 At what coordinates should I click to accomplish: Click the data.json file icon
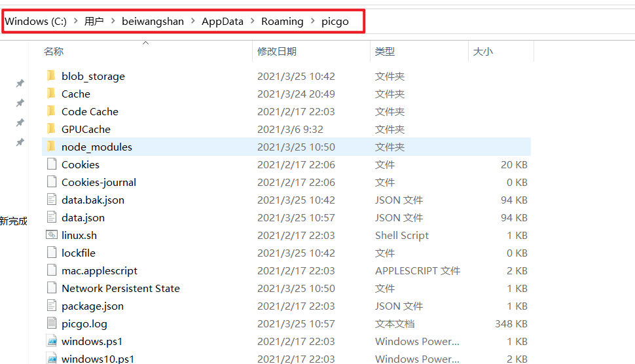[x=52, y=217]
